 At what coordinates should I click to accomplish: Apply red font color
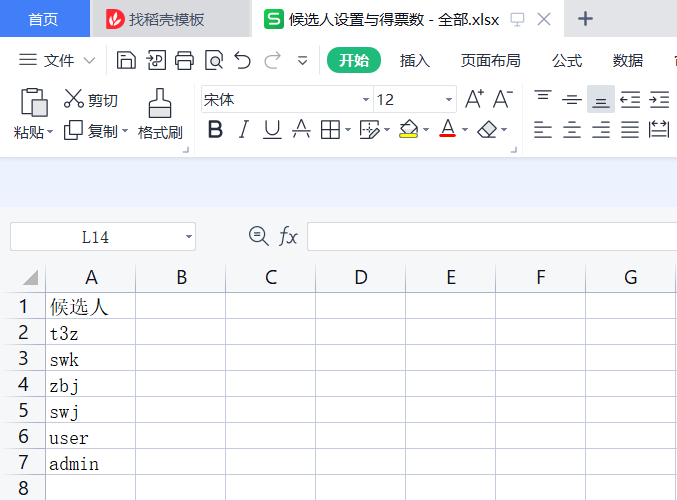click(x=448, y=129)
